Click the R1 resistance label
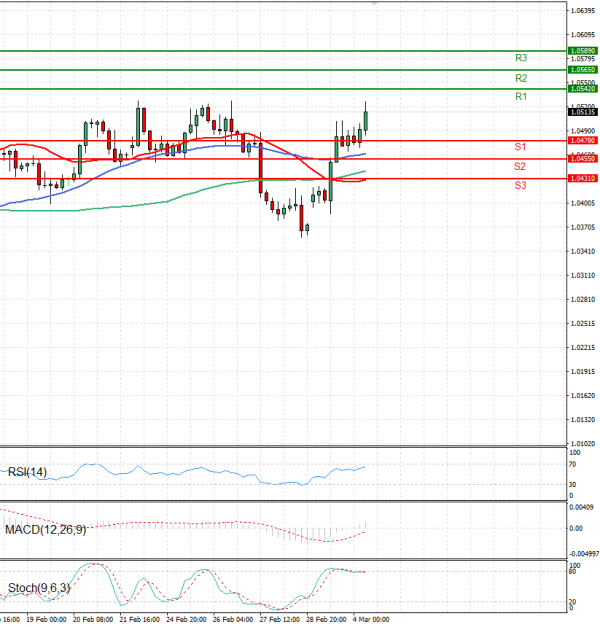The height and width of the screenshot is (627, 600). click(521, 96)
